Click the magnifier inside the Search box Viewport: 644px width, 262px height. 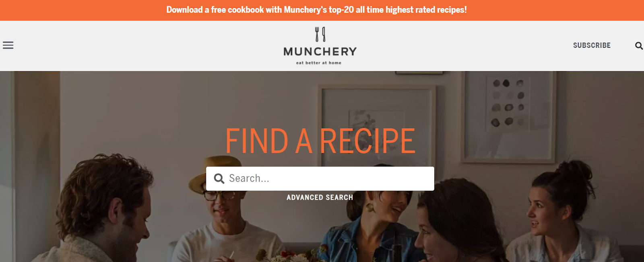(x=219, y=178)
